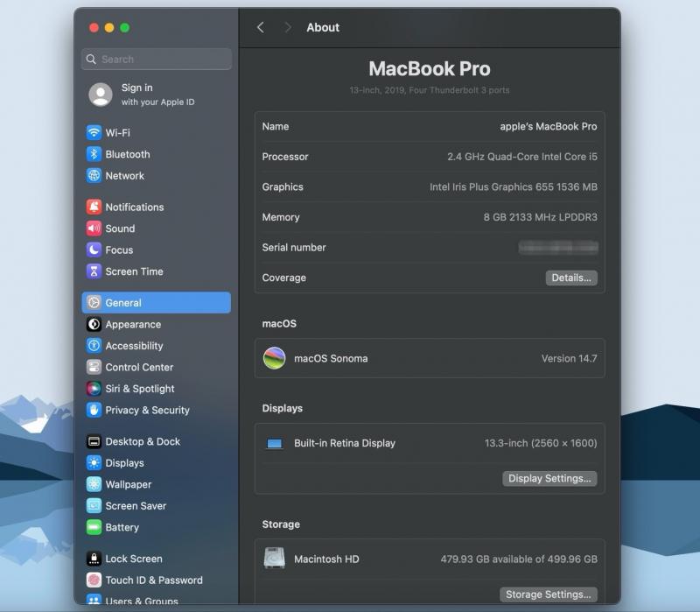Select Wi-Fi label in sidebar

tap(118, 133)
